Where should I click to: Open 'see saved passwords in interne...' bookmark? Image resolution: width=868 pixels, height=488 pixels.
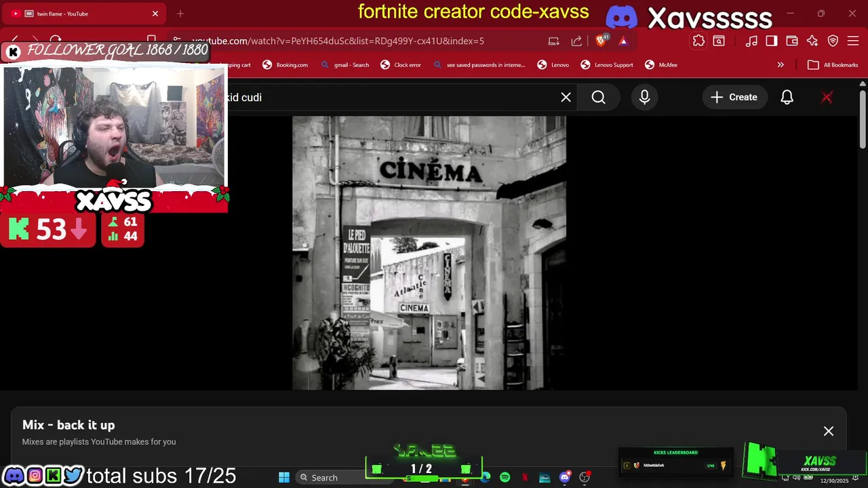(x=479, y=65)
